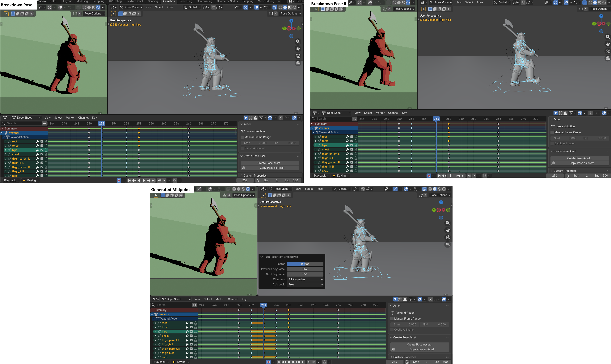This screenshot has width=611, height=364.
Task: Toggle Manual Frame Range checkbox in Breakdown Pose II
Action: (x=552, y=132)
